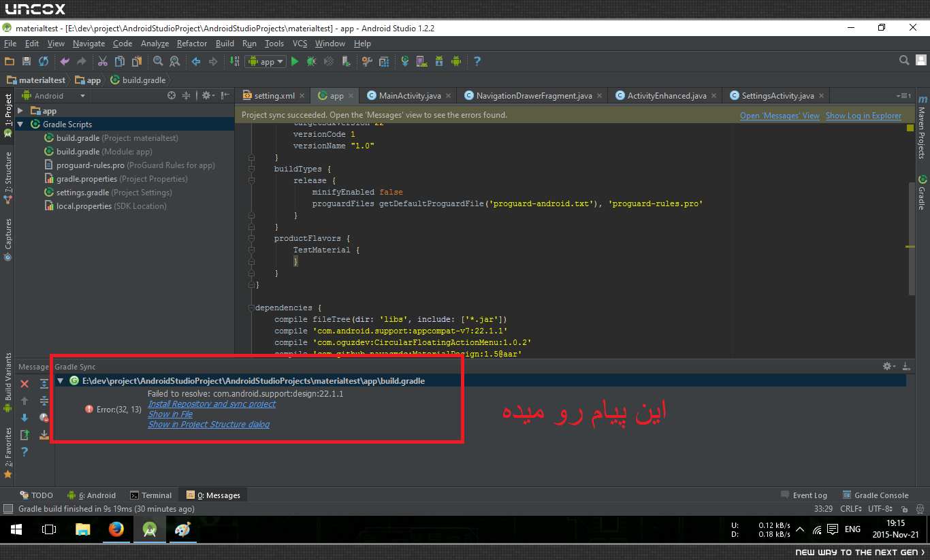Close the Messages panel with red X

25,384
